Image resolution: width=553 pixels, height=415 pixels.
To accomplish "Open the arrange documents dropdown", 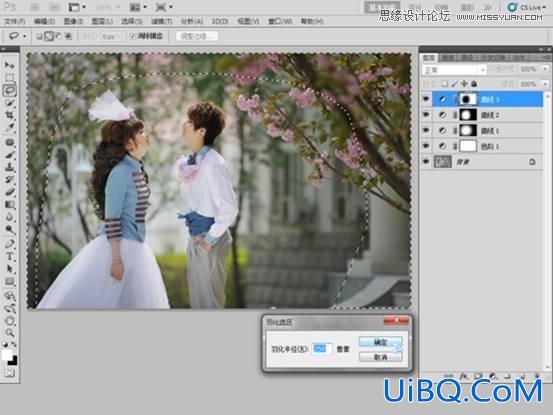I will [139, 7].
